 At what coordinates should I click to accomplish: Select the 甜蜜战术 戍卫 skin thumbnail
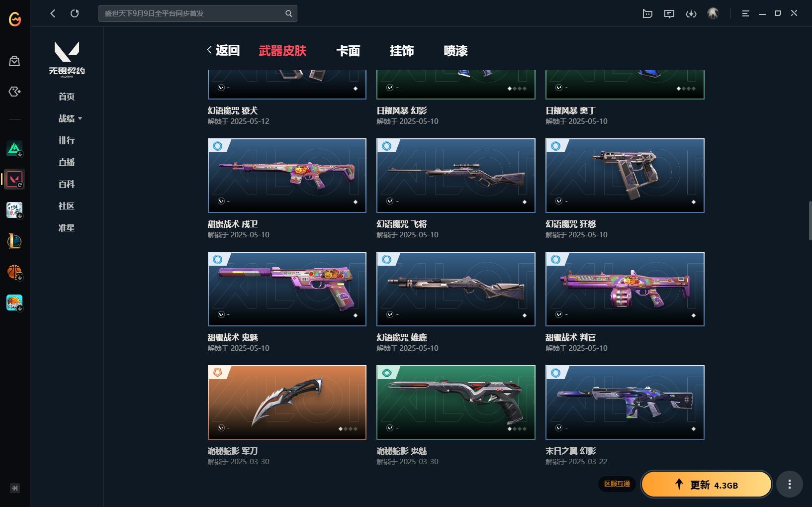(287, 176)
